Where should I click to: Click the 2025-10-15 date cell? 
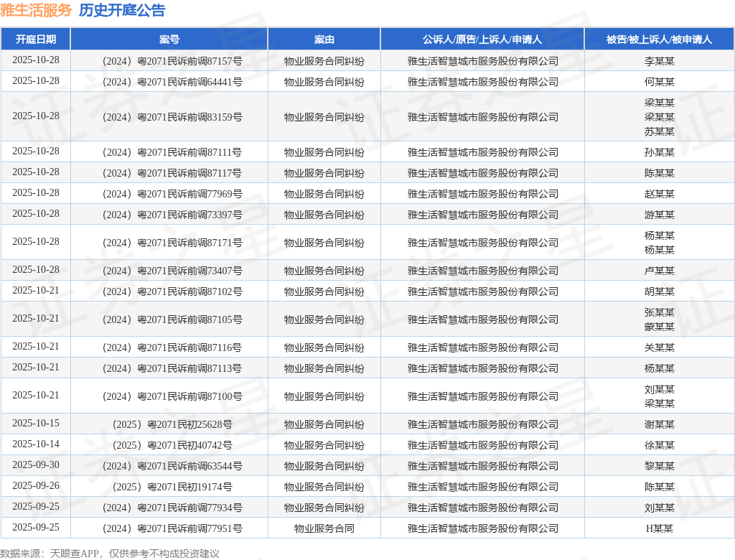[36, 423]
